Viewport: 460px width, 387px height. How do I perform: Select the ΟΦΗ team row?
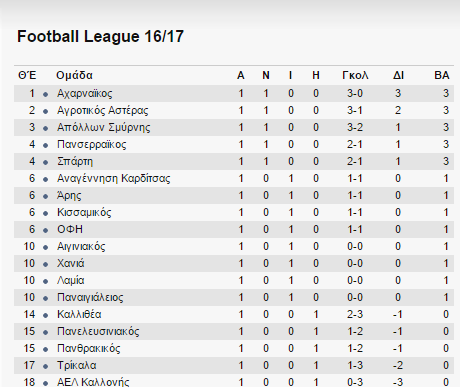tap(234, 229)
